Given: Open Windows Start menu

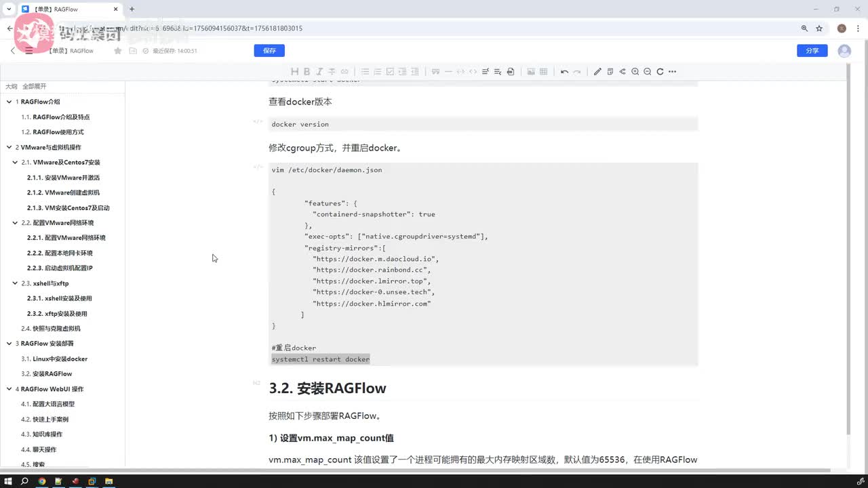Looking at the screenshot, I should click(x=9, y=481).
